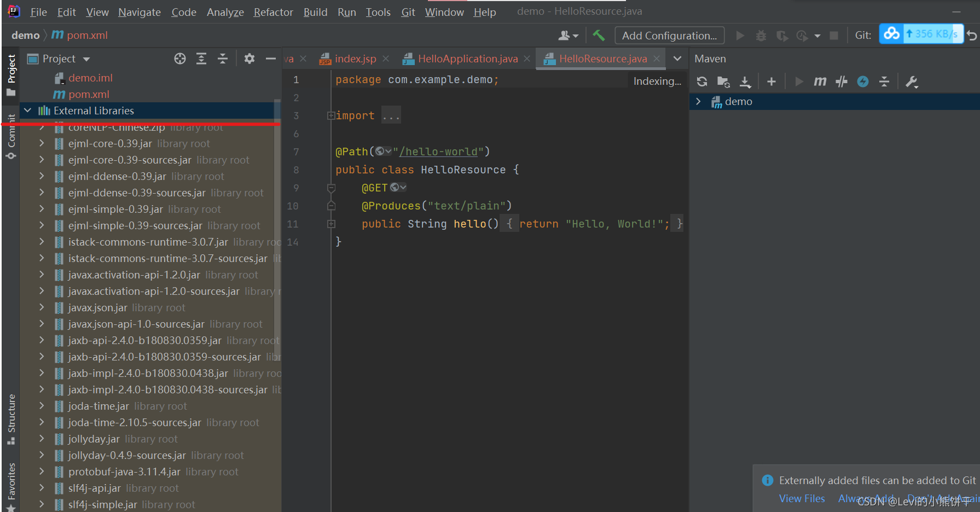Click Add Configuration button
This screenshot has height=512, width=980.
(x=669, y=36)
